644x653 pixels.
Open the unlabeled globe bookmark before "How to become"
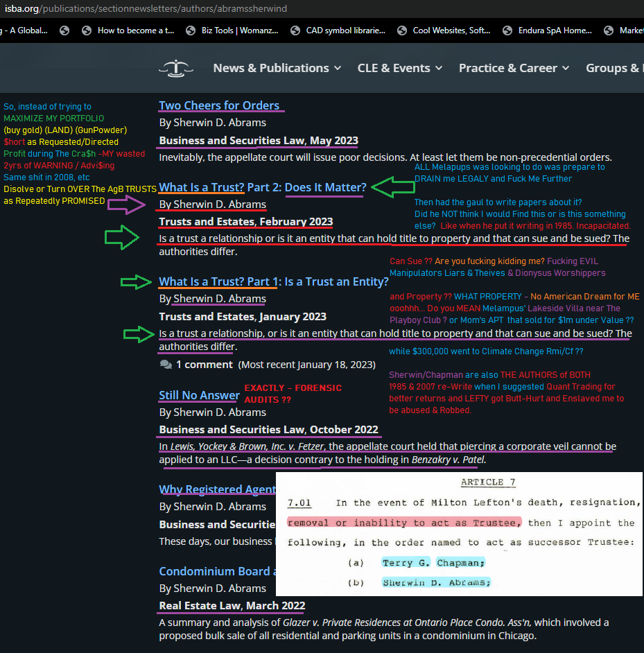(64, 31)
